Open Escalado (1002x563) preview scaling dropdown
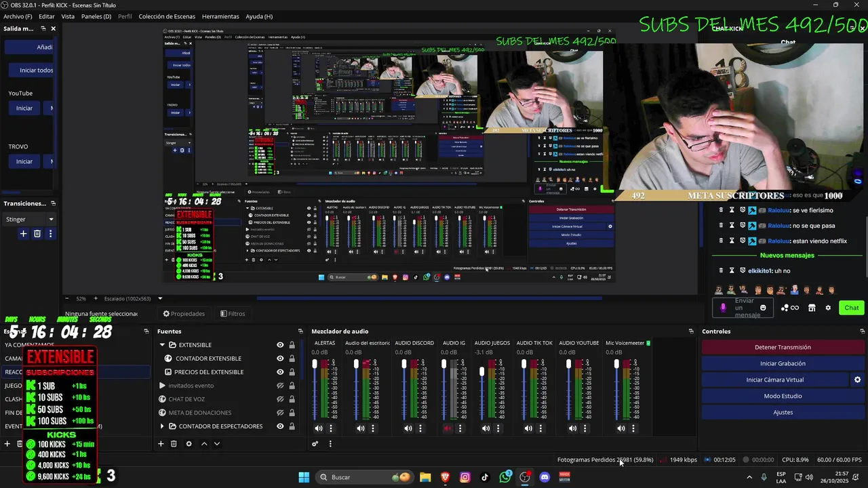Image resolution: width=868 pixels, height=488 pixels. point(133,298)
